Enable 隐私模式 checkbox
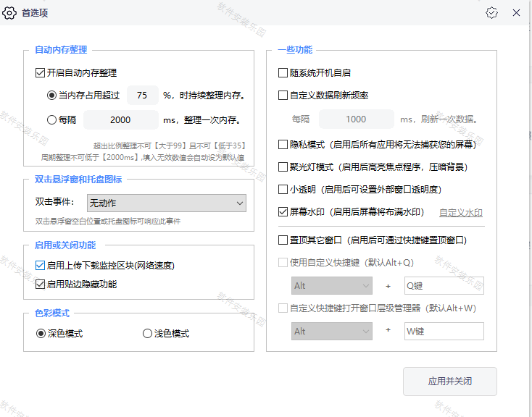 coord(283,145)
